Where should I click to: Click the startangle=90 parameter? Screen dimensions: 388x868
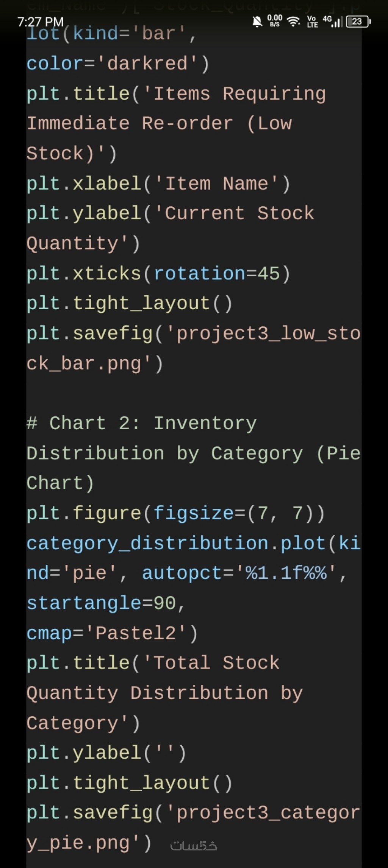(105, 603)
